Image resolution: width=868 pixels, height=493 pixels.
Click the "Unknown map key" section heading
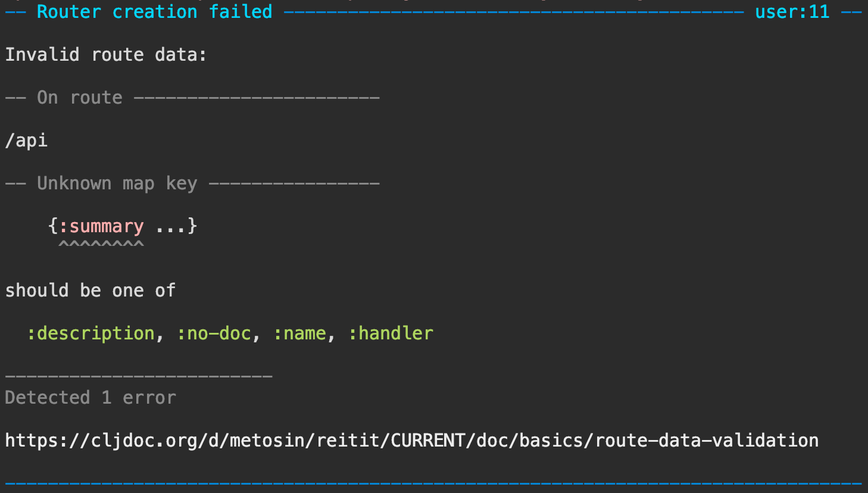point(117,183)
